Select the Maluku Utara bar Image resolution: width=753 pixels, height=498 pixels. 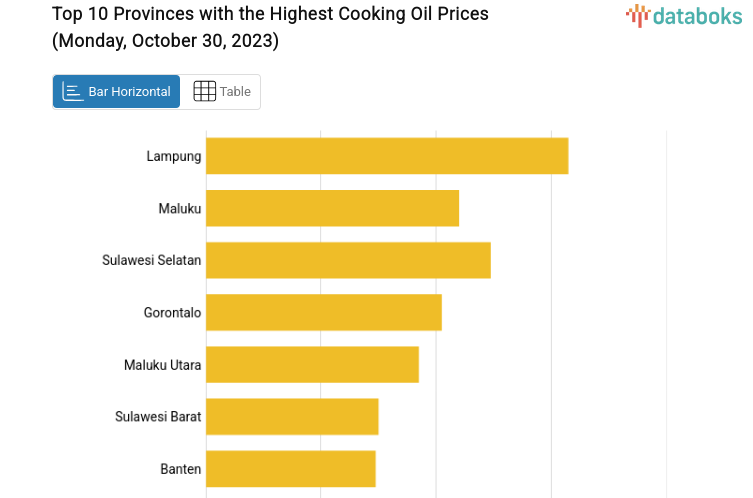click(x=312, y=364)
